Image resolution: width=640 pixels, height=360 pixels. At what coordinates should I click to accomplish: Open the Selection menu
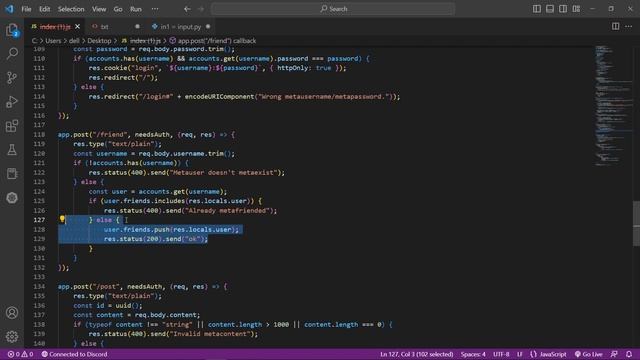[71, 9]
